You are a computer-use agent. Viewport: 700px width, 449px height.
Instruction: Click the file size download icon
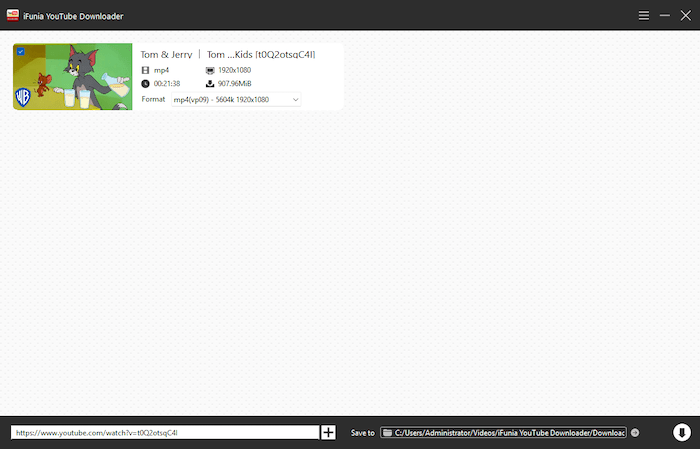(210, 84)
